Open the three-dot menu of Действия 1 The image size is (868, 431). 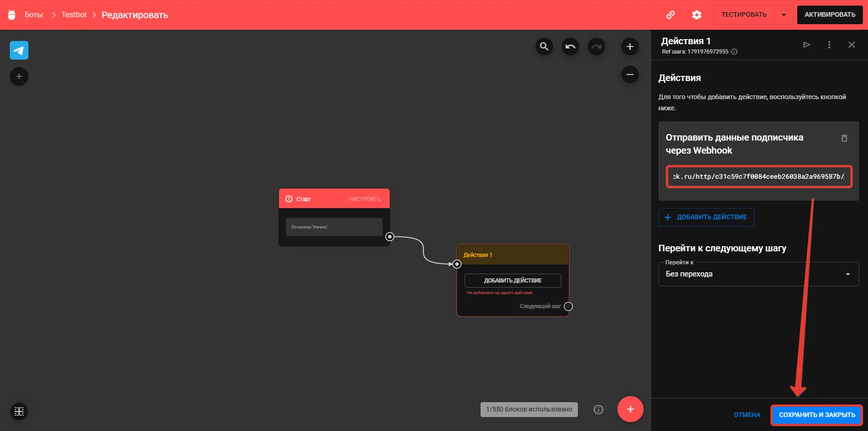pyautogui.click(x=829, y=45)
